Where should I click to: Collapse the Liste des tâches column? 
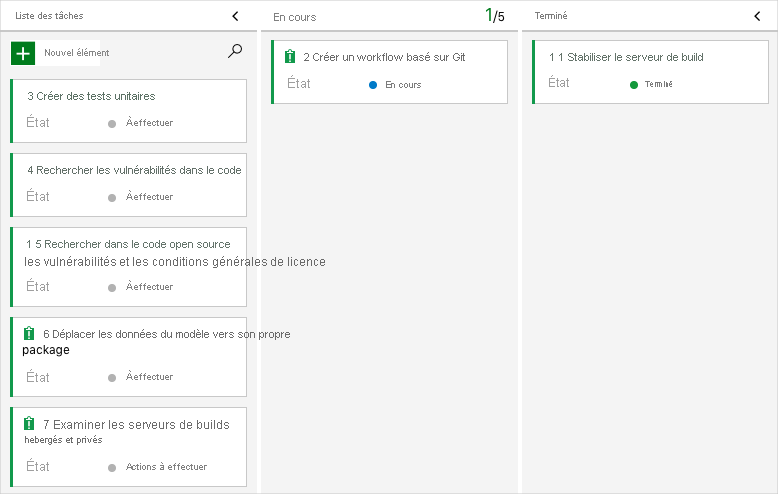coord(235,16)
